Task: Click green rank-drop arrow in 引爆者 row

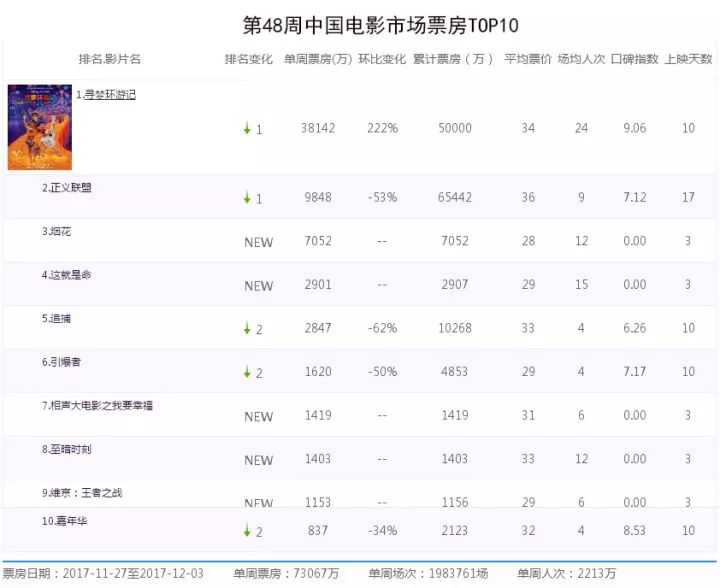Action: [247, 372]
